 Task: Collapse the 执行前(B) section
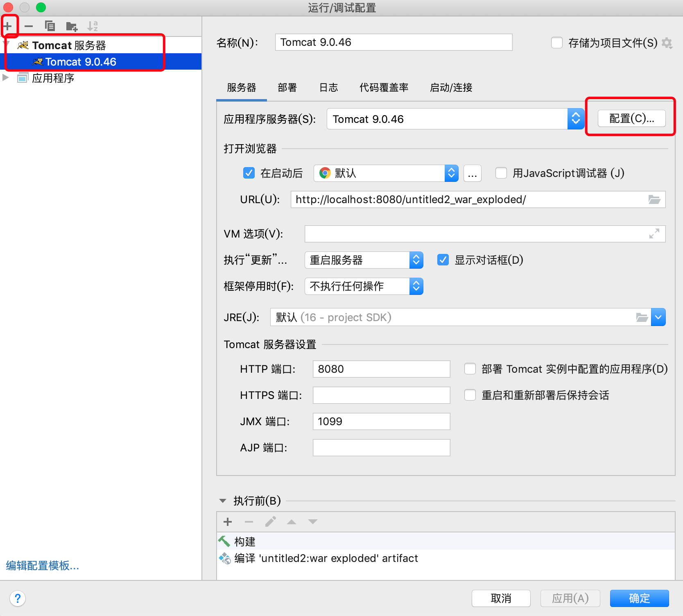223,500
